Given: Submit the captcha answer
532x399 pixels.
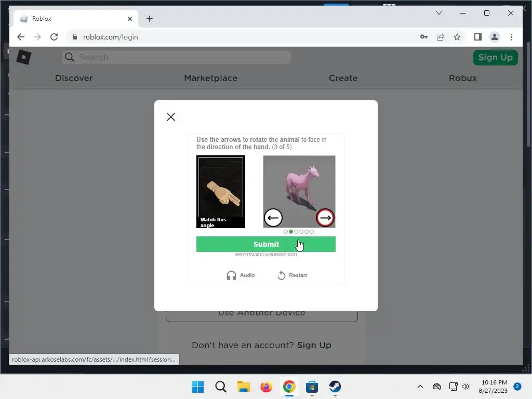Looking at the screenshot, I should (x=265, y=244).
